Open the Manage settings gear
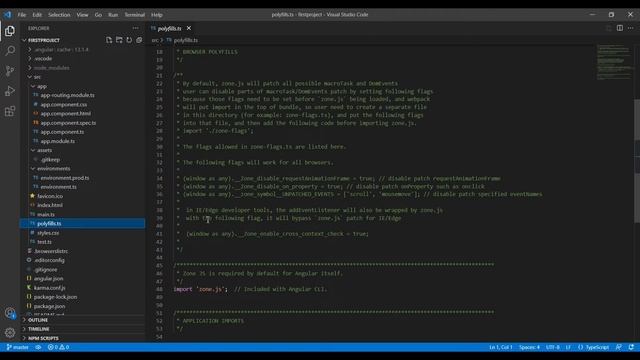 click(x=10, y=333)
